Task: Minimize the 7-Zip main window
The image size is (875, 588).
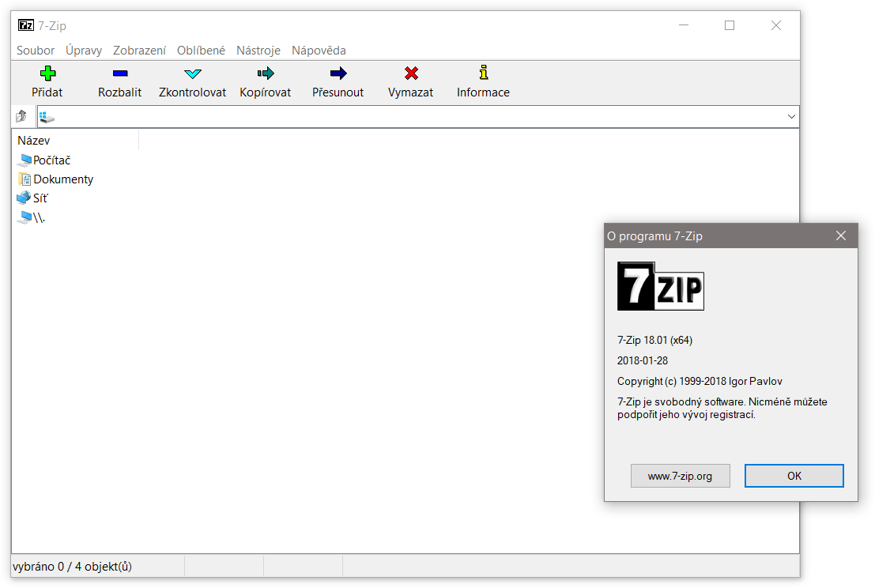Action: (684, 25)
